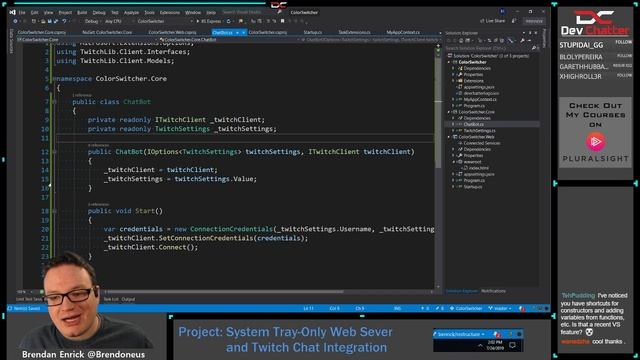Toggle the pin on the ChatBot.cs tab
The width and height of the screenshot is (640, 360).
pos(237,32)
